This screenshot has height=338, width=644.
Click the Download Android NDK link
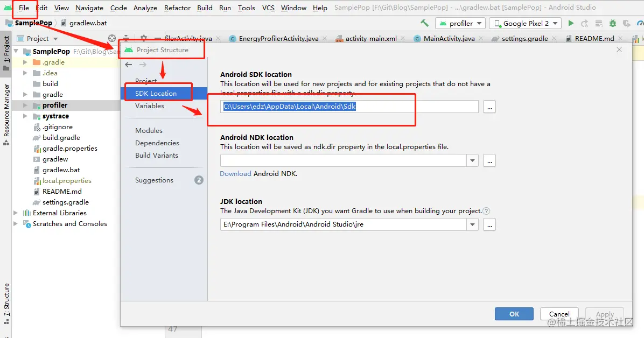coord(235,174)
